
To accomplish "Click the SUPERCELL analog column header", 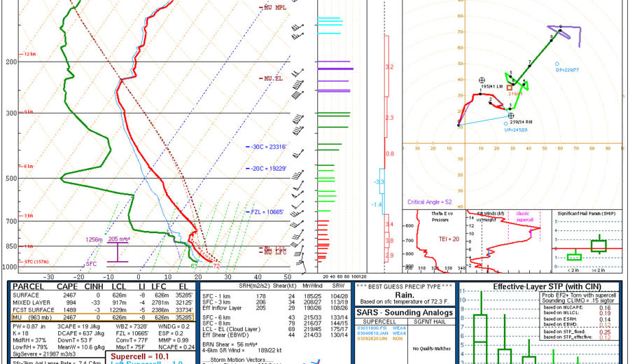I will click(x=379, y=322).
